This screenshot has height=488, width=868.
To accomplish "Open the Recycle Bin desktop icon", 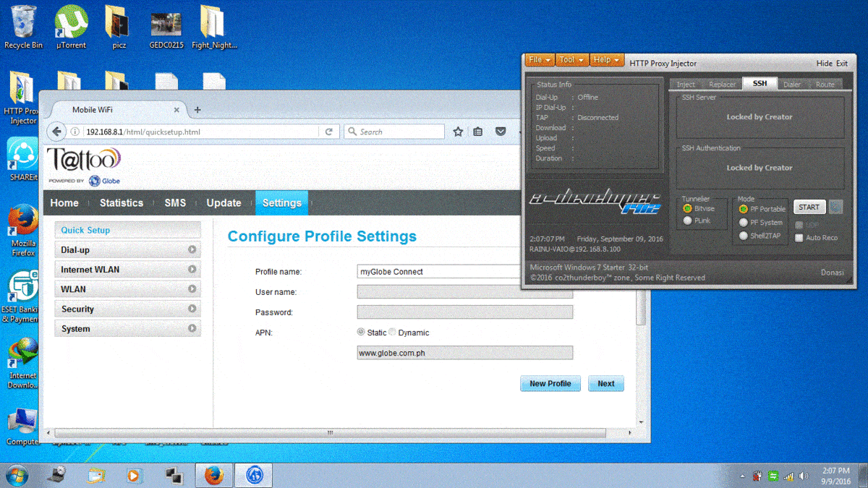I will tap(23, 27).
